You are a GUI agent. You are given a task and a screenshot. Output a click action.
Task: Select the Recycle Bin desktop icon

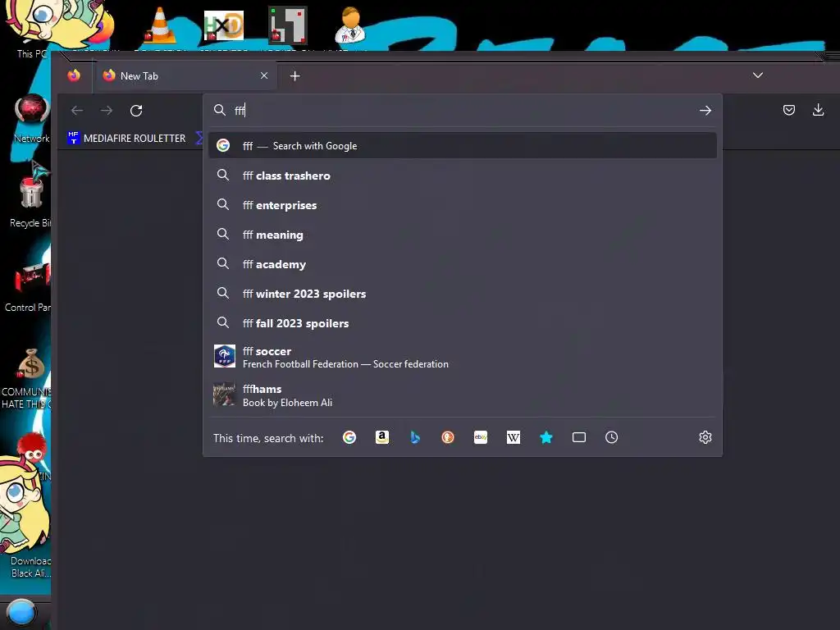31,199
